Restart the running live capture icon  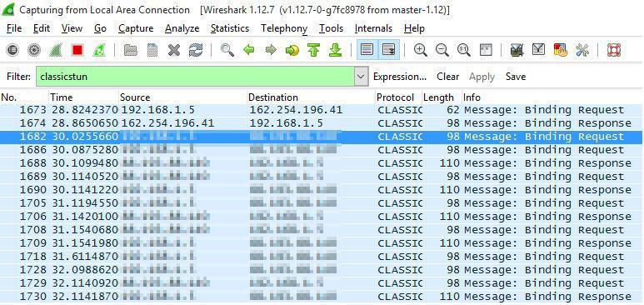(x=99, y=51)
